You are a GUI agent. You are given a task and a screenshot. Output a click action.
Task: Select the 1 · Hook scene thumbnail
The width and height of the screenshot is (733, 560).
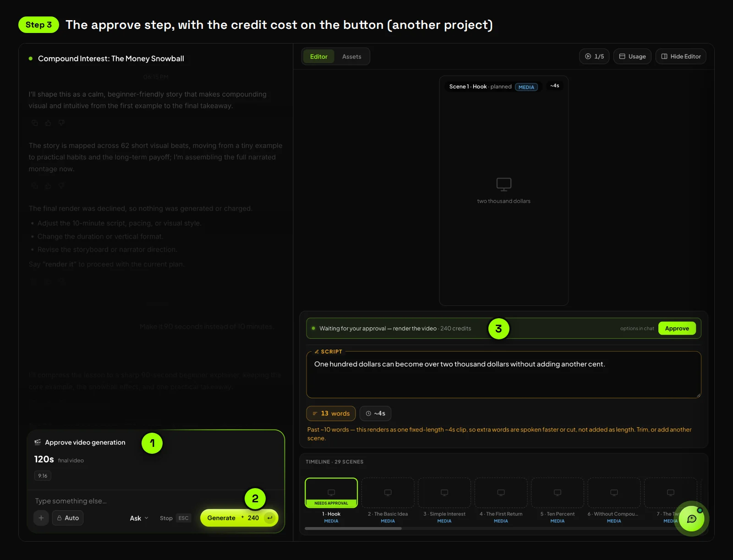331,493
